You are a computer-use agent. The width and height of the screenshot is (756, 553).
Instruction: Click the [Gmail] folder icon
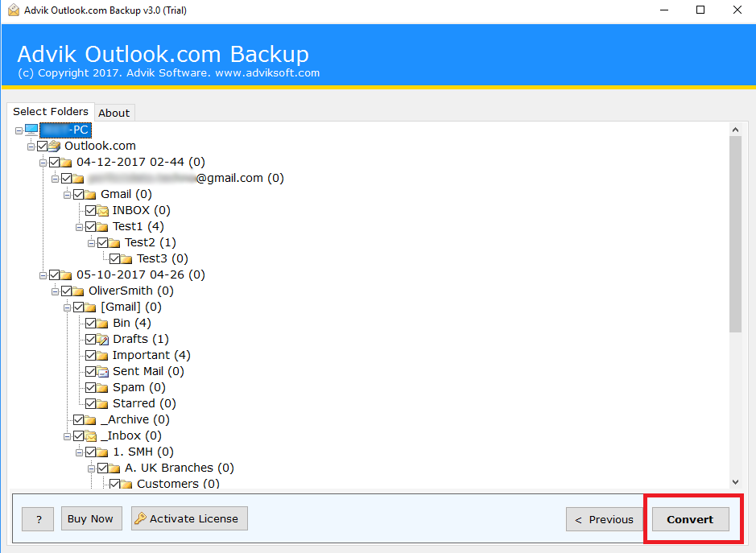click(x=90, y=307)
